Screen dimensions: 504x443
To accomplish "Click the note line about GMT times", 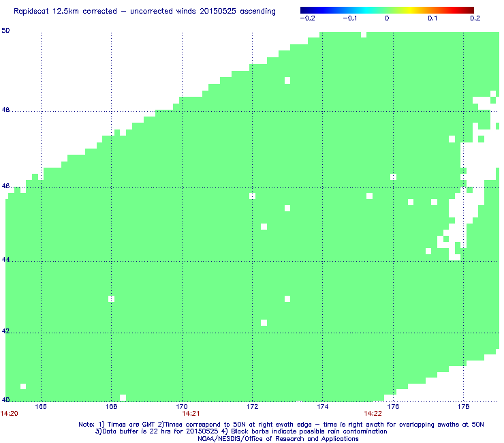I will (x=281, y=425).
